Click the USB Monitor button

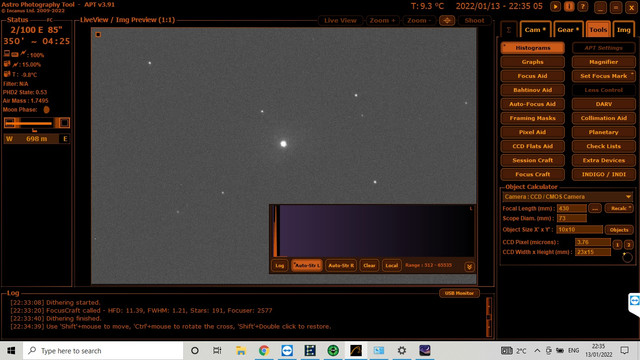tap(459, 293)
